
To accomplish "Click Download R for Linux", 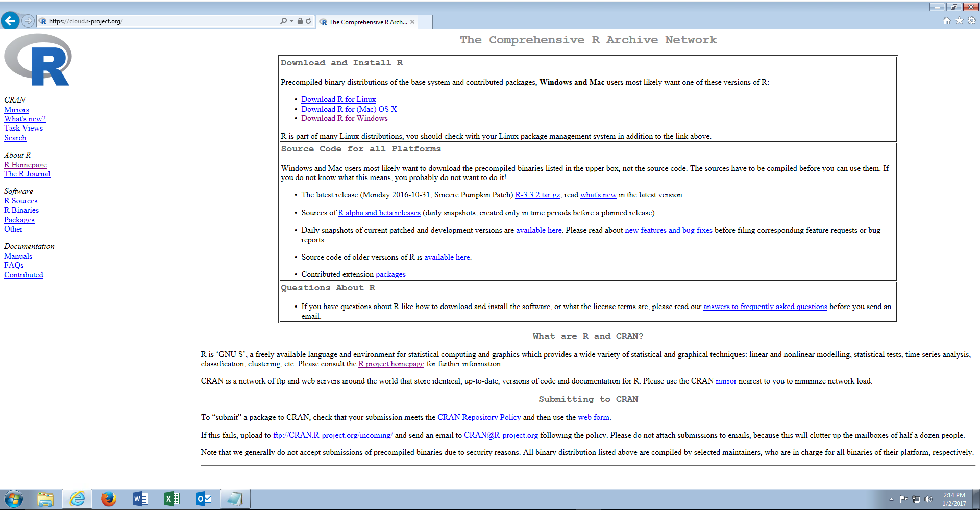I will 338,99.
